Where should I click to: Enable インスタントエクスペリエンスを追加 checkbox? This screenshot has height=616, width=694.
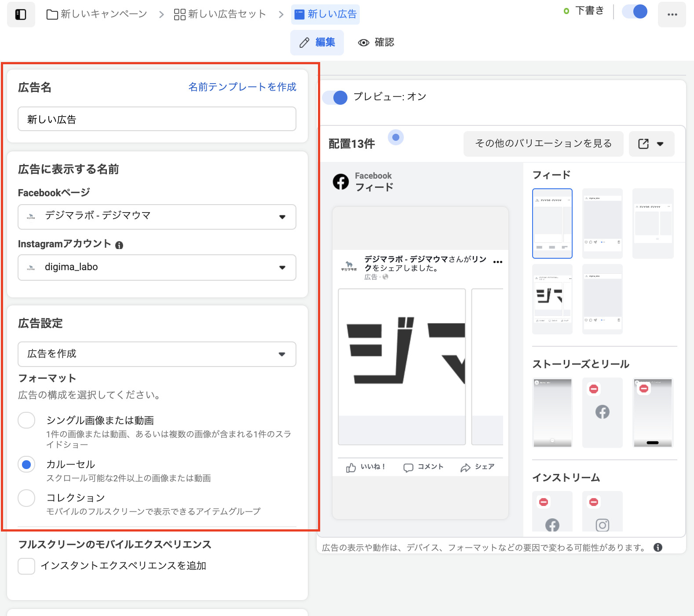[26, 566]
